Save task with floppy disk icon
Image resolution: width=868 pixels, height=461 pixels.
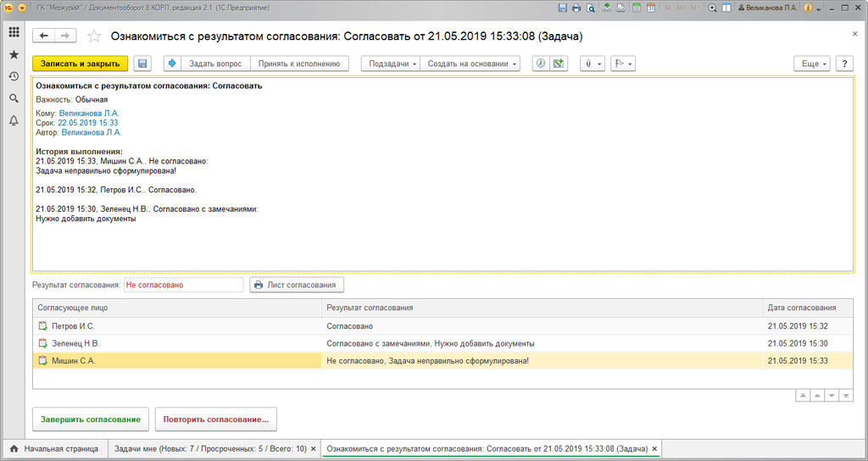(142, 64)
